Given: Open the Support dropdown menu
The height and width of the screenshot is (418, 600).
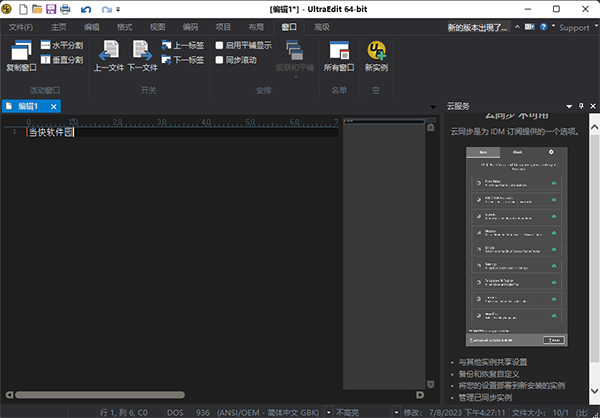Looking at the screenshot, I should click(572, 27).
